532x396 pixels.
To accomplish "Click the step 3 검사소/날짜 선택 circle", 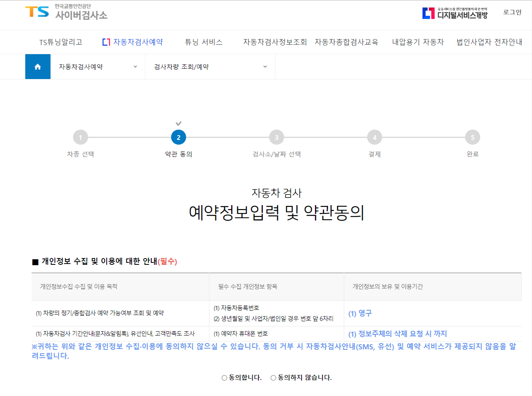I will point(276,137).
